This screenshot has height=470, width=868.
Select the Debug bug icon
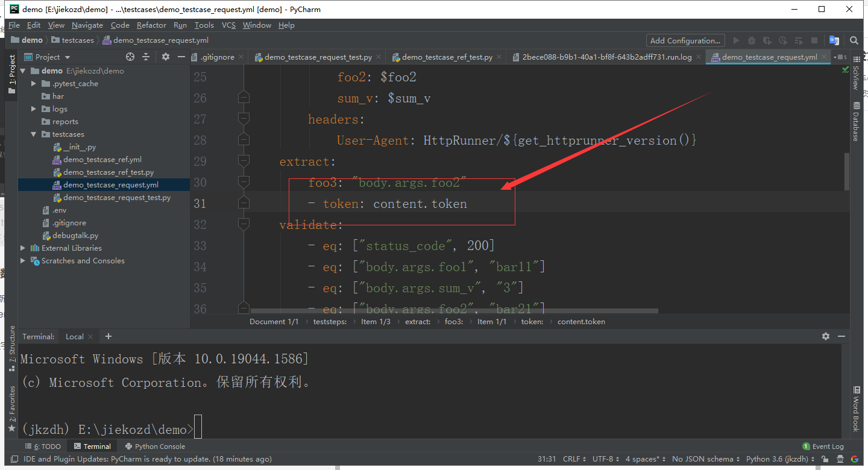coord(751,40)
